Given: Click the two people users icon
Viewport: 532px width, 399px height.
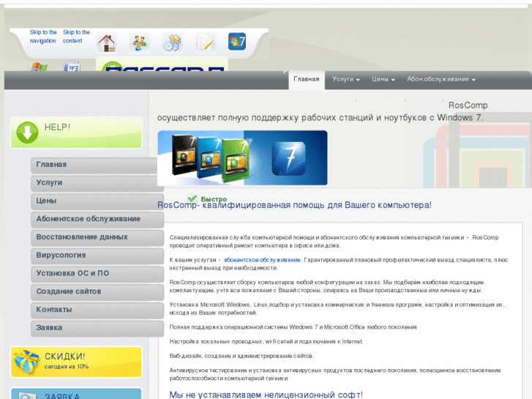Looking at the screenshot, I should [140, 43].
